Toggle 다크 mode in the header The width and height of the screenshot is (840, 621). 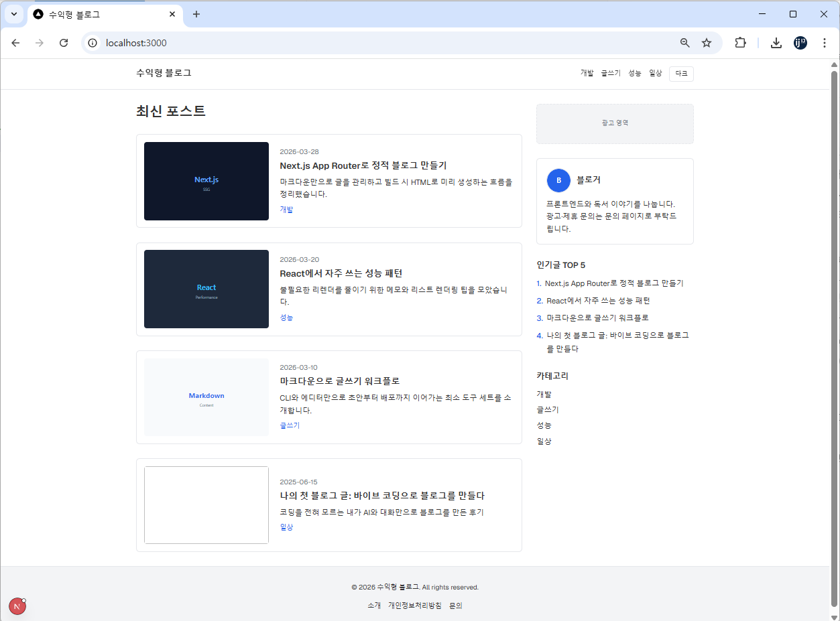click(680, 74)
